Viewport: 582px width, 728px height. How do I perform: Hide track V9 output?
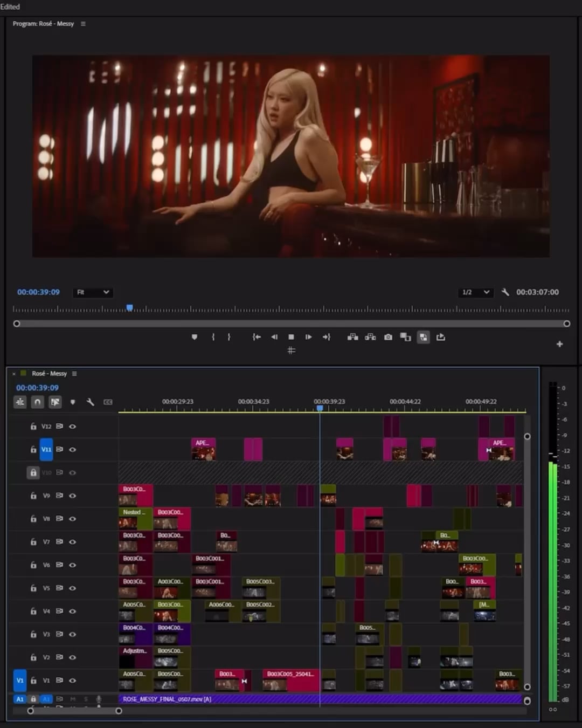tap(72, 496)
